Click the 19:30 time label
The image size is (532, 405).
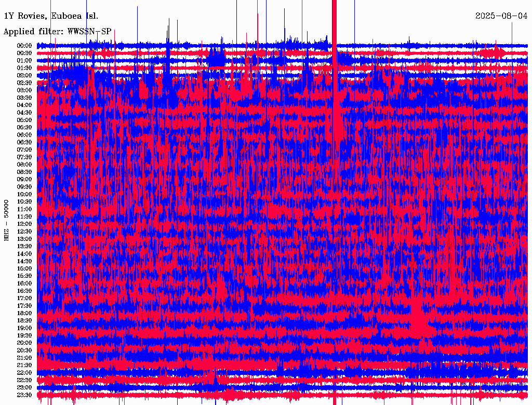(x=24, y=335)
